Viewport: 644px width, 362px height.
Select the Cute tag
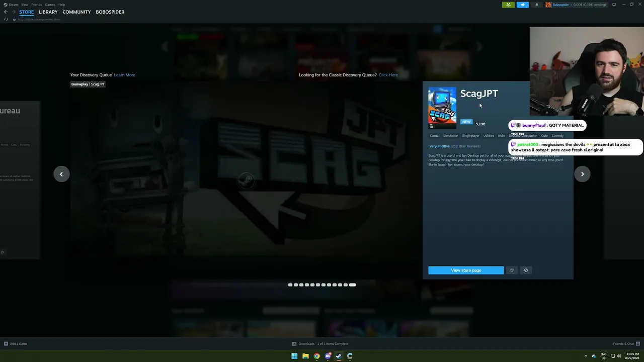pyautogui.click(x=544, y=136)
